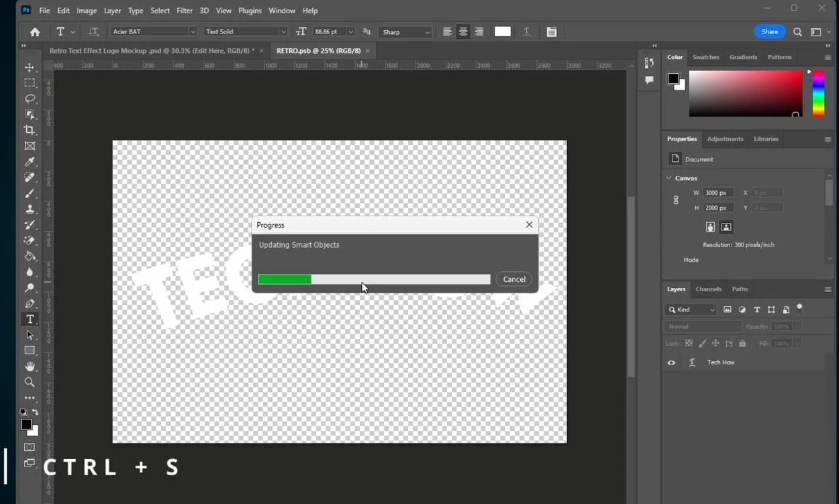Open the font size dropdown
839x504 pixels.
click(350, 32)
